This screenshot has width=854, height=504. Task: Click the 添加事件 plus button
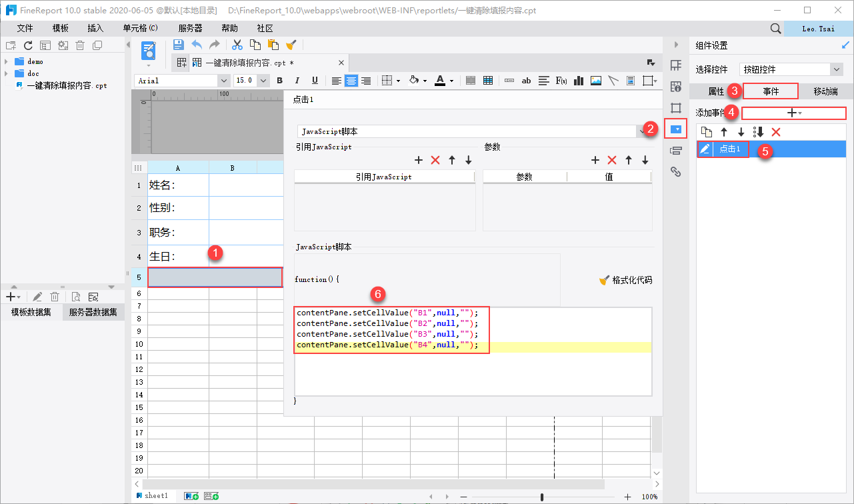(793, 113)
